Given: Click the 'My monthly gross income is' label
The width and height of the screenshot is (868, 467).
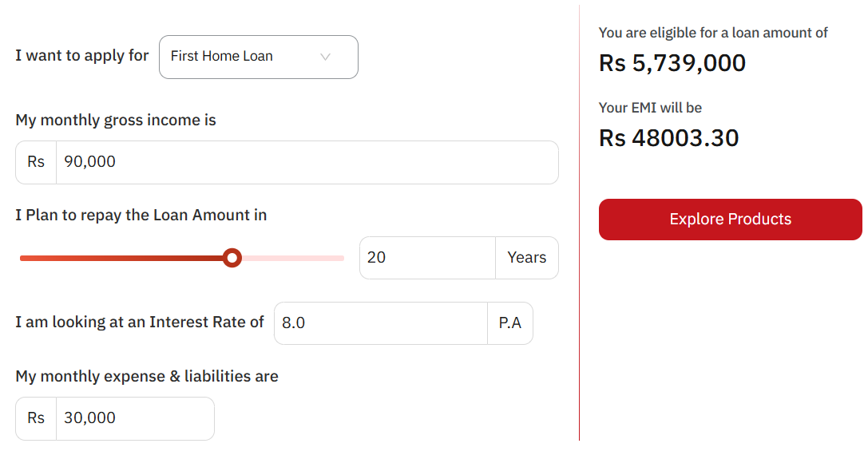Looking at the screenshot, I should (116, 121).
